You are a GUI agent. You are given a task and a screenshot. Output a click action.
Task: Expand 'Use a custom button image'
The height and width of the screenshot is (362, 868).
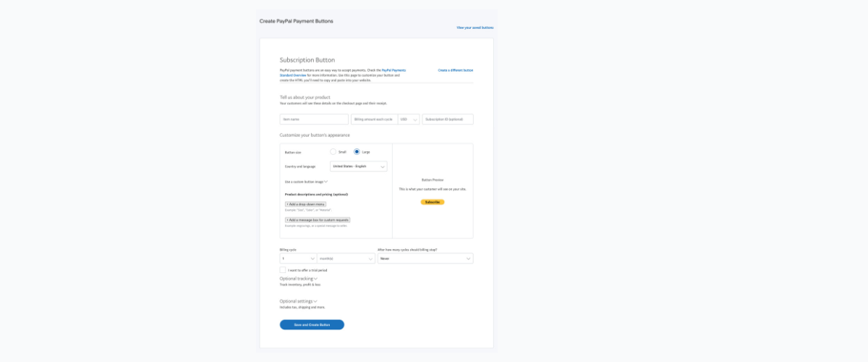point(307,182)
